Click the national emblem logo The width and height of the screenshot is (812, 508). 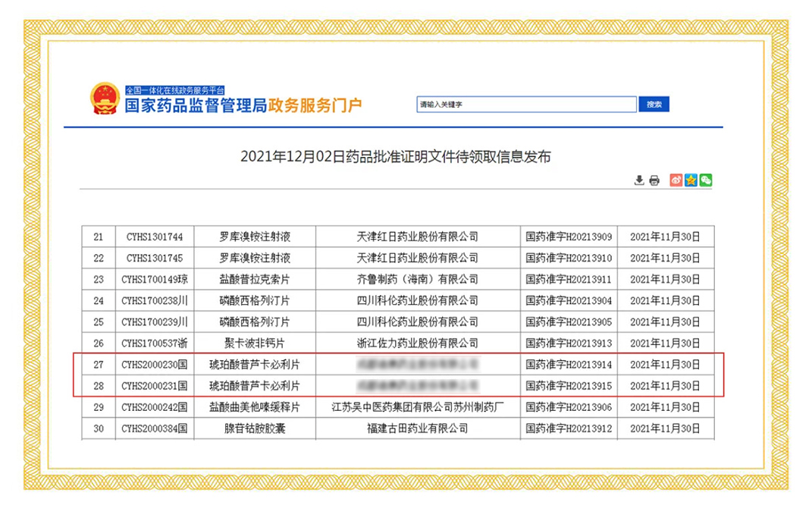point(105,99)
